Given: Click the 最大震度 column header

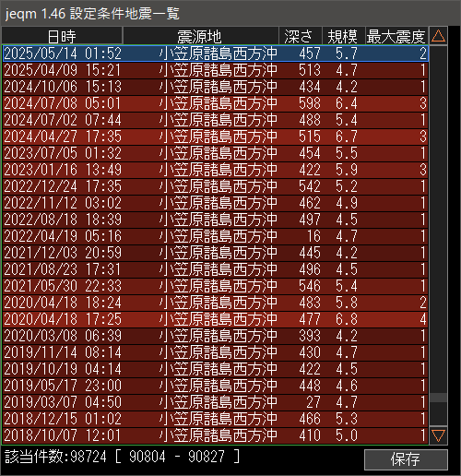Looking at the screenshot, I should (396, 36).
